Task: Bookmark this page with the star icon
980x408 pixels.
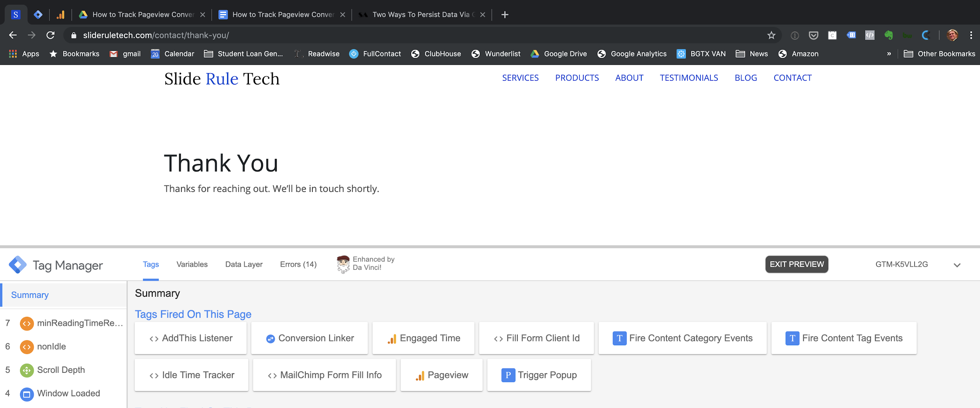Action: coord(771,35)
